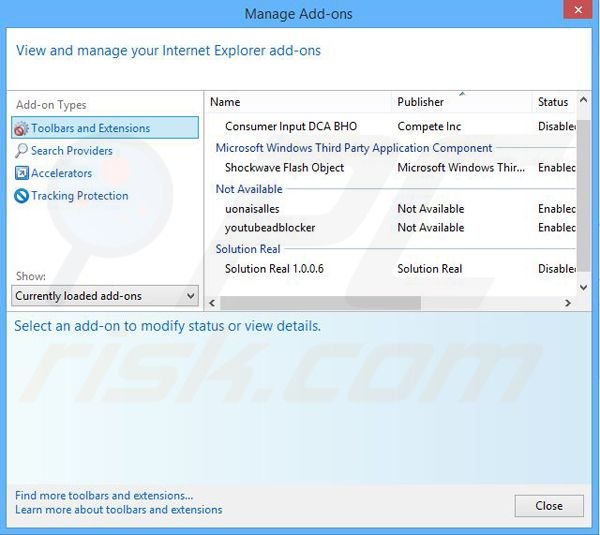This screenshot has height=535, width=600.
Task: Click the Tracking Protection blocked-circle icon
Action: pos(21,196)
